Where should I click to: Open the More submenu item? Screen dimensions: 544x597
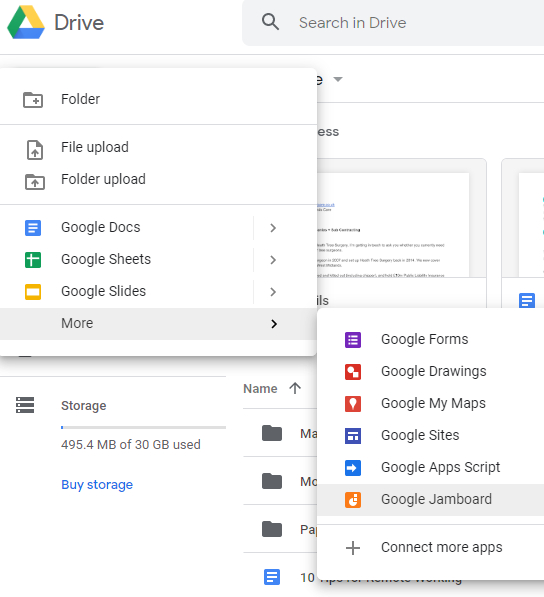pos(158,324)
